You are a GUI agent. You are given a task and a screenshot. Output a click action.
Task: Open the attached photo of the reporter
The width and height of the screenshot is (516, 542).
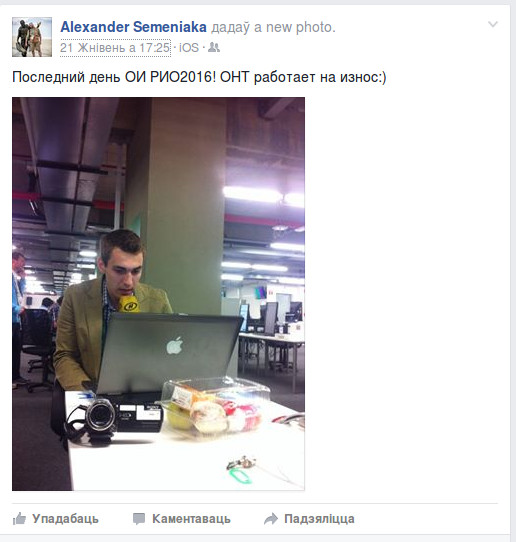(158, 293)
